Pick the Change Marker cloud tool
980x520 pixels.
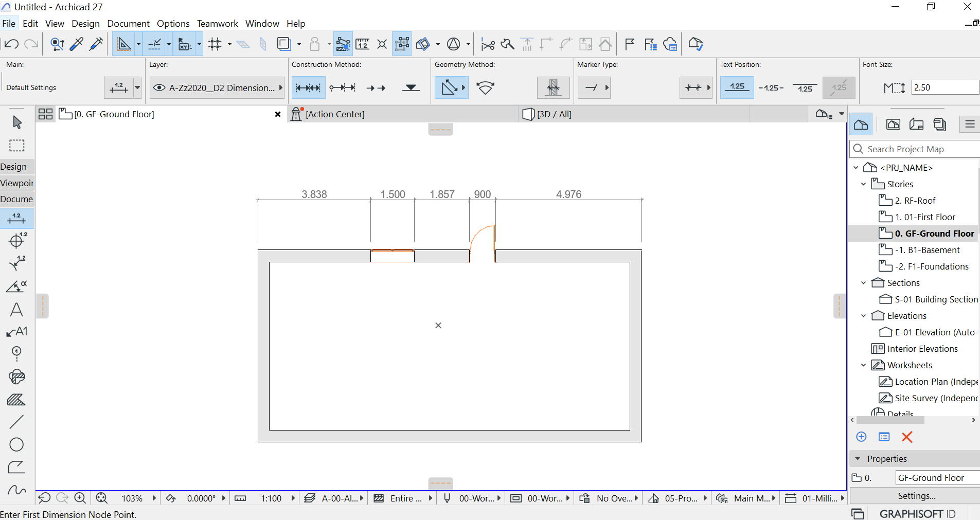16,377
